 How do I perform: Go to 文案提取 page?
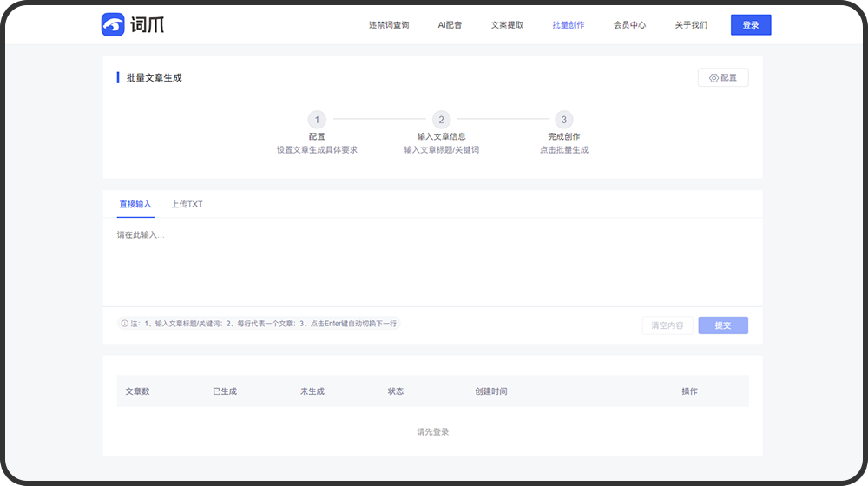coord(507,25)
